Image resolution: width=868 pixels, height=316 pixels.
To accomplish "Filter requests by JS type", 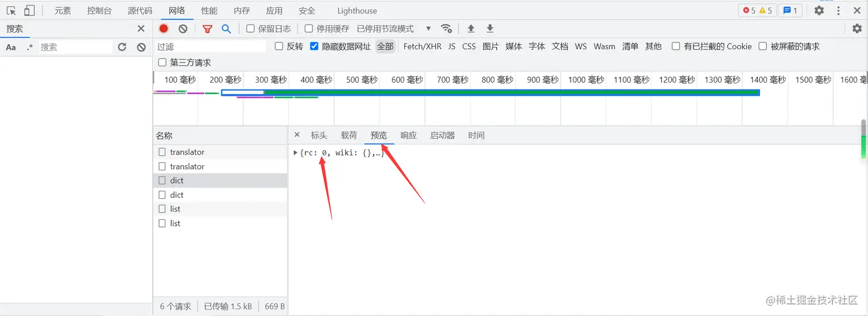I will click(452, 46).
